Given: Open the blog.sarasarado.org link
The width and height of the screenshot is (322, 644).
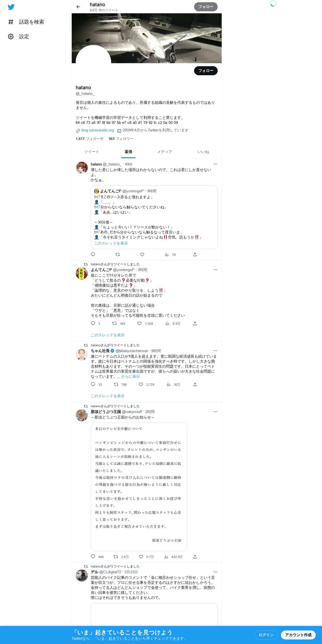Looking at the screenshot, I should click(98, 130).
